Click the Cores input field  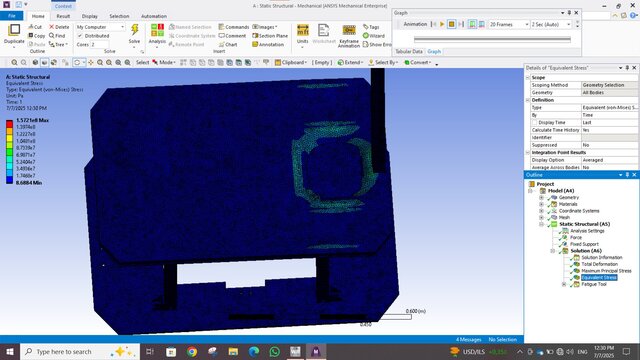(x=100, y=44)
